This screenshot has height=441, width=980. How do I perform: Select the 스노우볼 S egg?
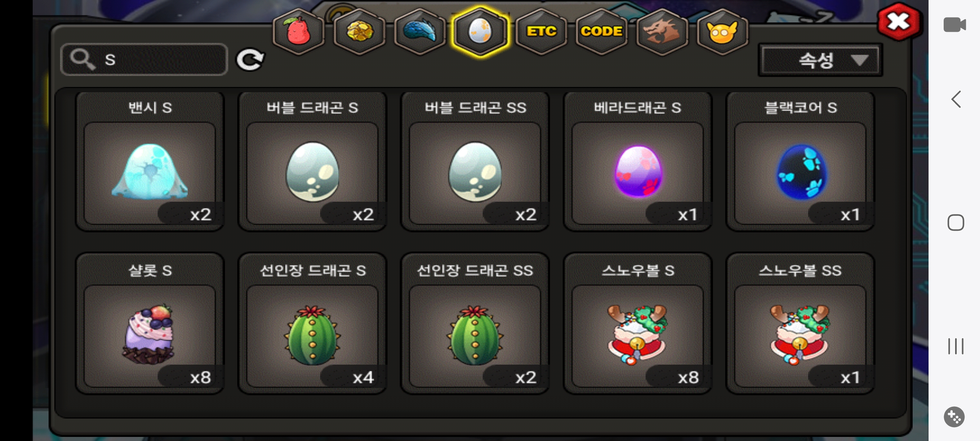click(637, 323)
